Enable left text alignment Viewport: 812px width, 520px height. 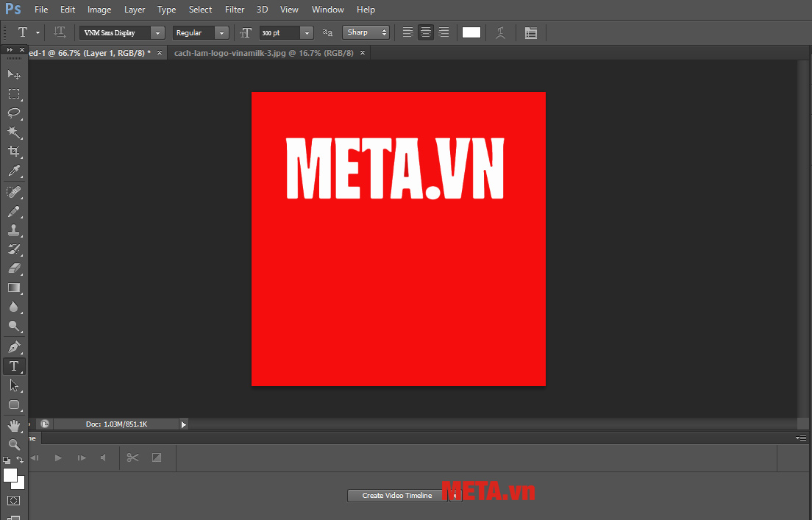pyautogui.click(x=408, y=32)
